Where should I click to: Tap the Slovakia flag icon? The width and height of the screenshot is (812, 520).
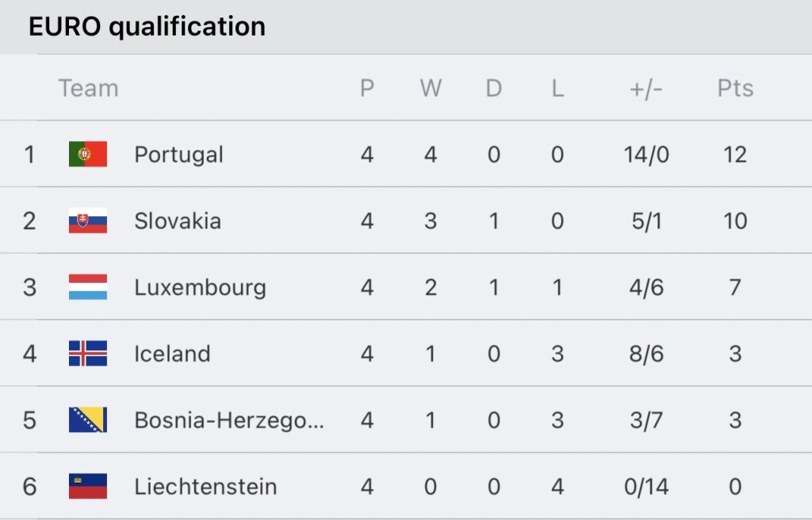coord(88,220)
